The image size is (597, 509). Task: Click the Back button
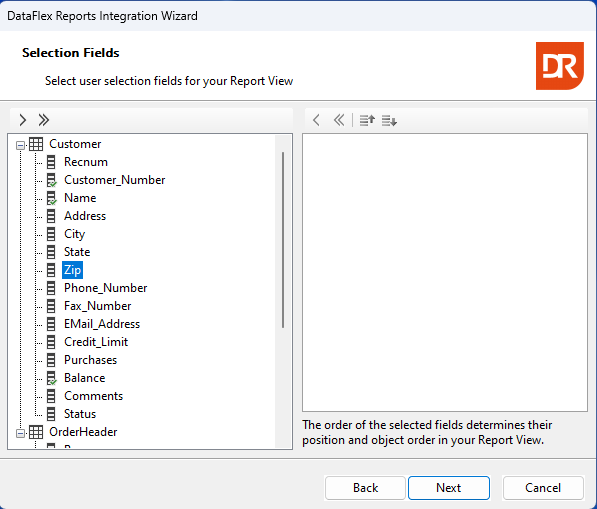[365, 488]
